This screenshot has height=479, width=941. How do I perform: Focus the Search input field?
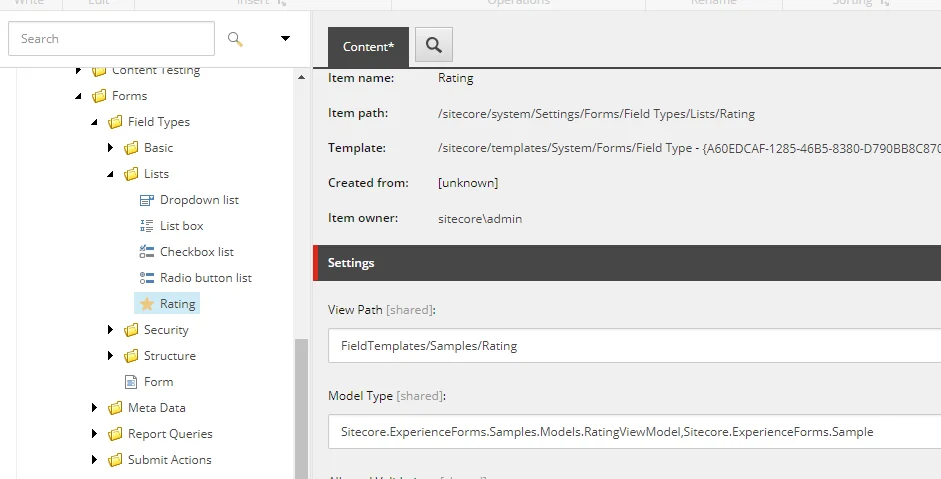(x=111, y=38)
